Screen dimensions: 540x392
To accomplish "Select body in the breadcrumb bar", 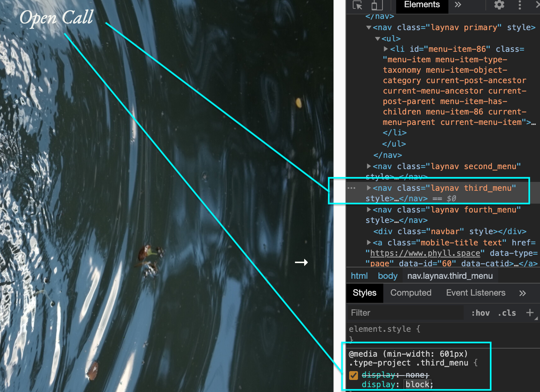I will 387,276.
